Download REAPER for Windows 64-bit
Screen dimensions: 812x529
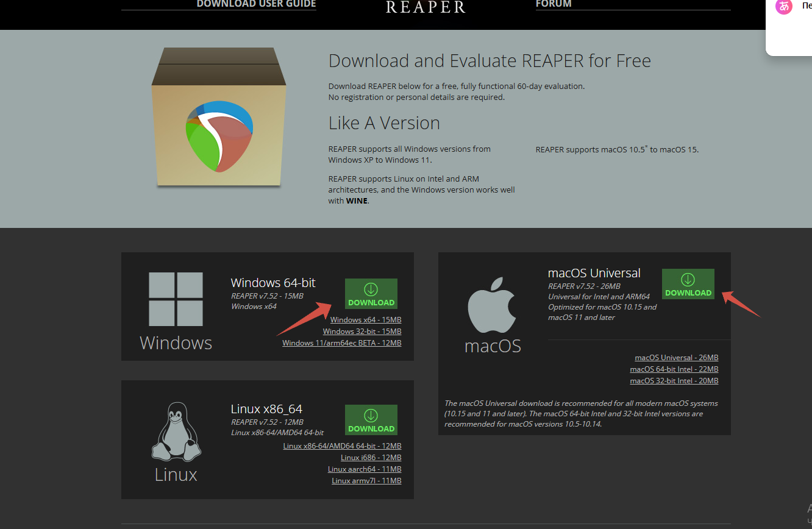(371, 294)
